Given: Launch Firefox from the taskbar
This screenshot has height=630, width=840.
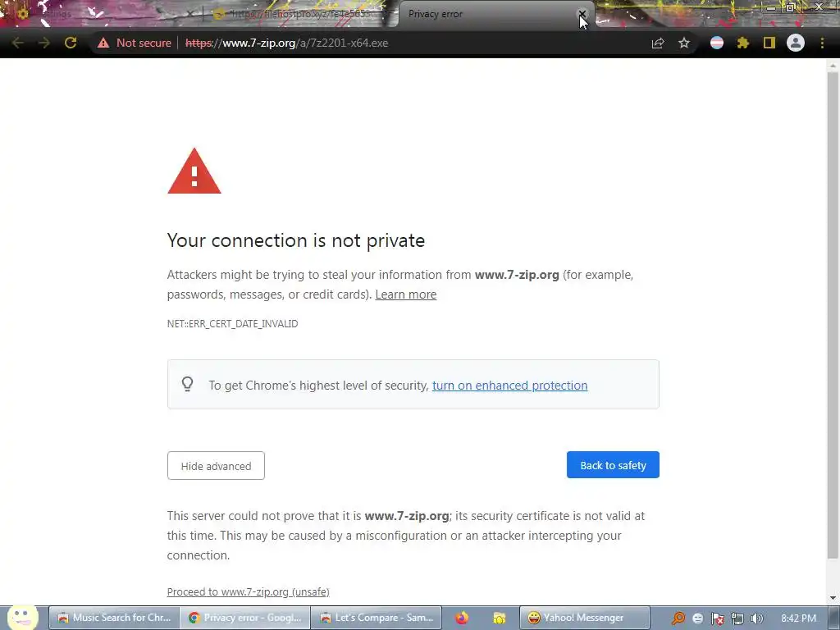Looking at the screenshot, I should (462, 619).
